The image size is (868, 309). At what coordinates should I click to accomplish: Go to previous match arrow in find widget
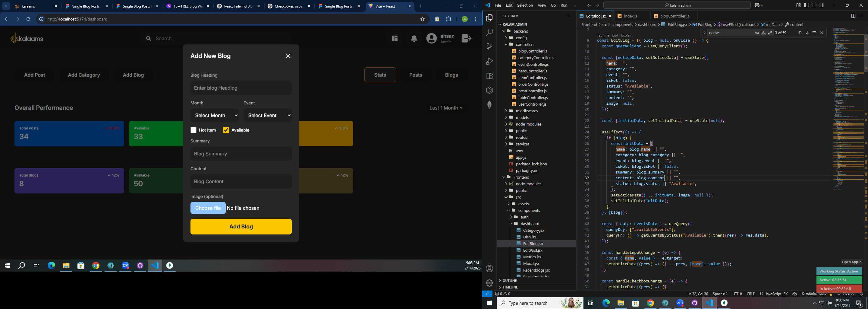coord(799,33)
